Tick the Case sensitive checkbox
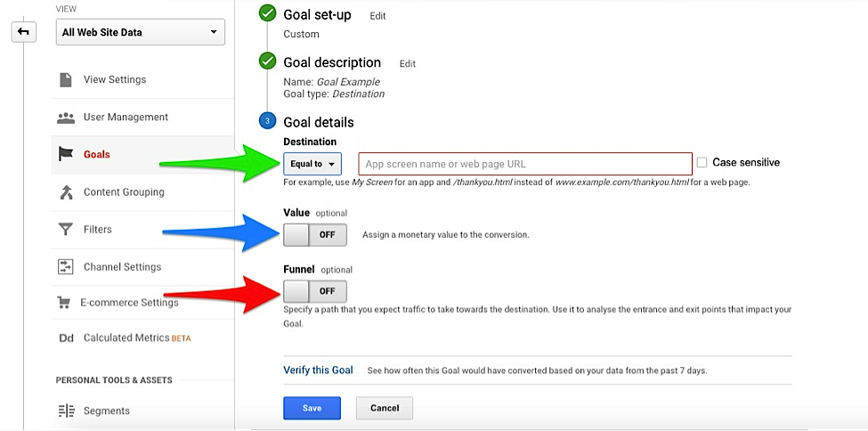 coord(702,162)
